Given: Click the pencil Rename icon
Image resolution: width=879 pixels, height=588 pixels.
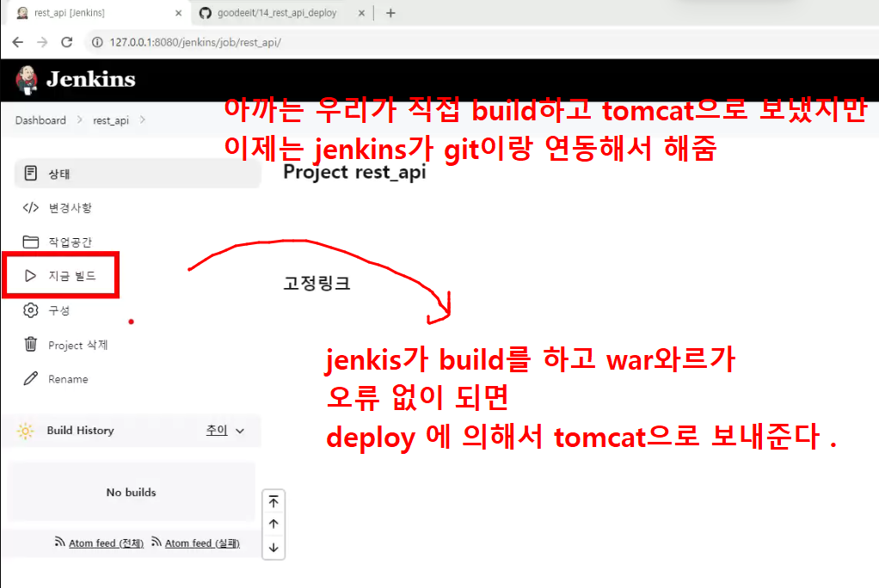Looking at the screenshot, I should pos(31,379).
